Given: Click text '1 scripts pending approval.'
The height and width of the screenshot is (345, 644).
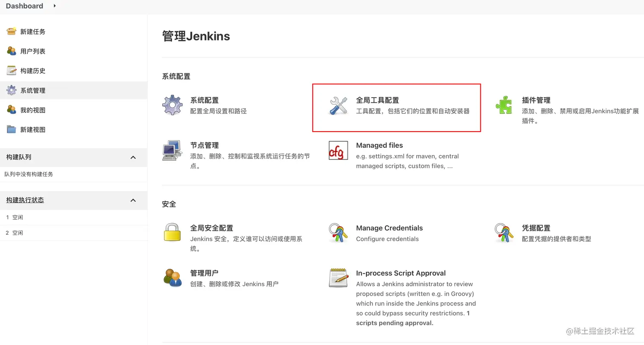Looking at the screenshot, I should tap(413, 318).
